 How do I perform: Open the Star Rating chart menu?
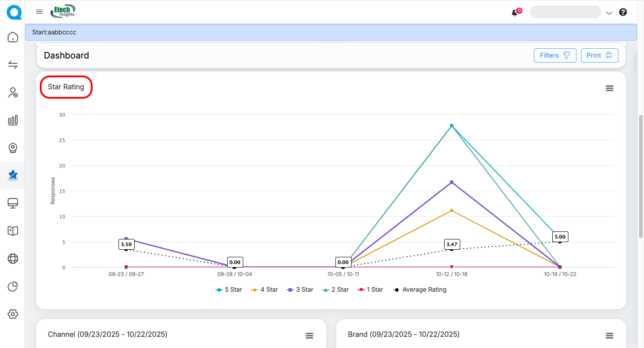pyautogui.click(x=609, y=88)
